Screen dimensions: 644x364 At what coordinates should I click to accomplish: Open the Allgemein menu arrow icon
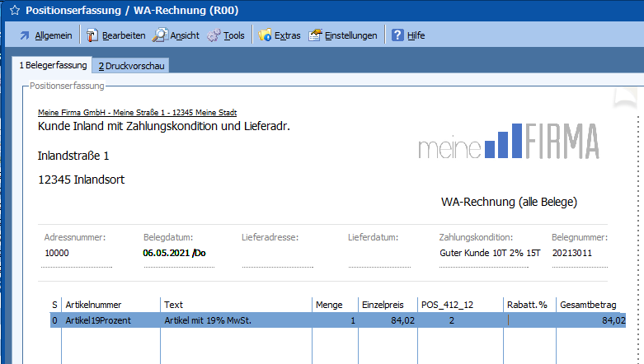24,35
